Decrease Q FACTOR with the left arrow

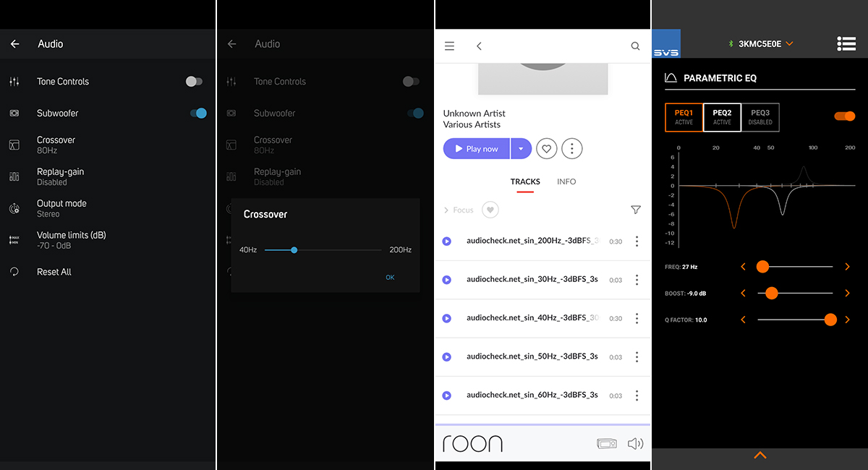(x=743, y=320)
